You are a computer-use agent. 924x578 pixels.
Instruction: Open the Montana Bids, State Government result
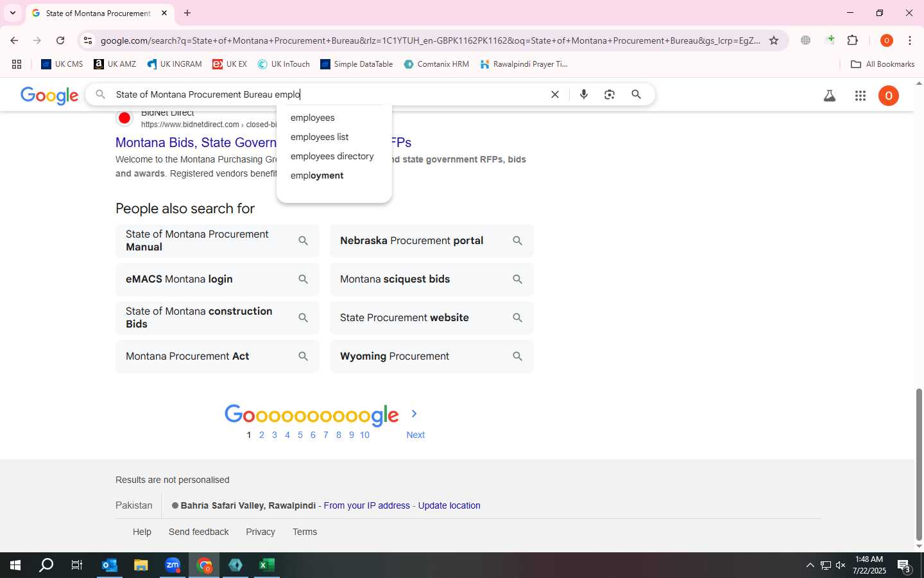pos(196,143)
